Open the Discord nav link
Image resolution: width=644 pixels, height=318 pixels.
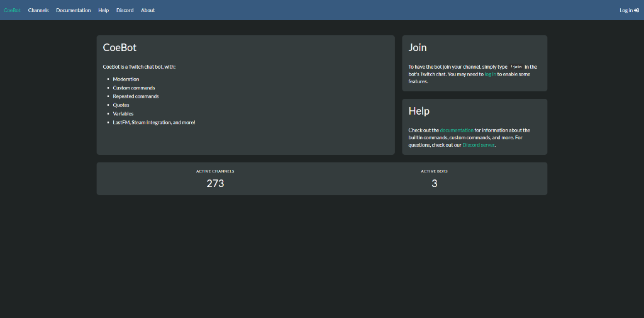[125, 10]
